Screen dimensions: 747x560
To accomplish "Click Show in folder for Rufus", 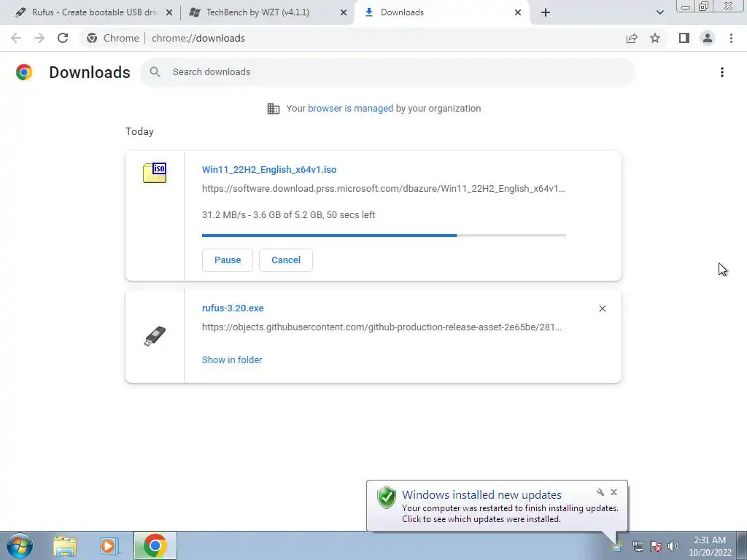I will [x=232, y=360].
